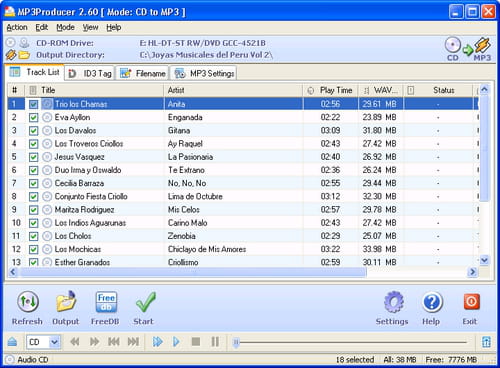Image resolution: width=500 pixels, height=368 pixels.
Task: Click the CD drive icon beside CD-ROM Drive
Action: [24, 43]
